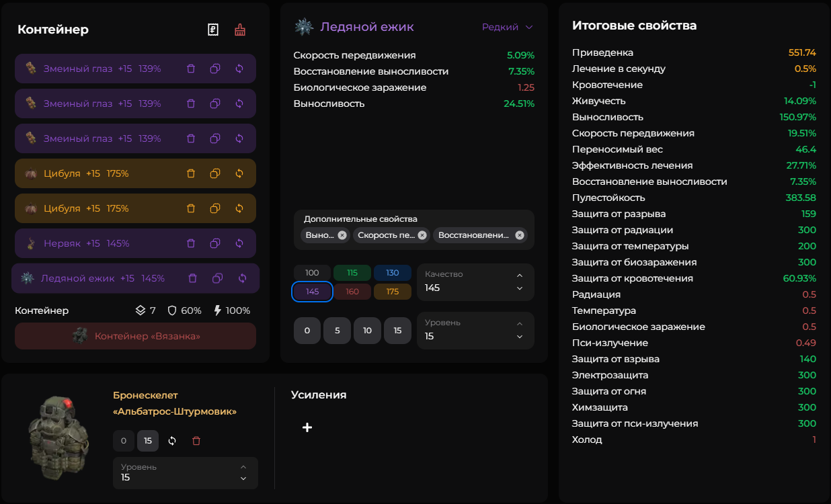The image size is (831, 504).
Task: Set armor level to 0 button
Action: point(123,441)
